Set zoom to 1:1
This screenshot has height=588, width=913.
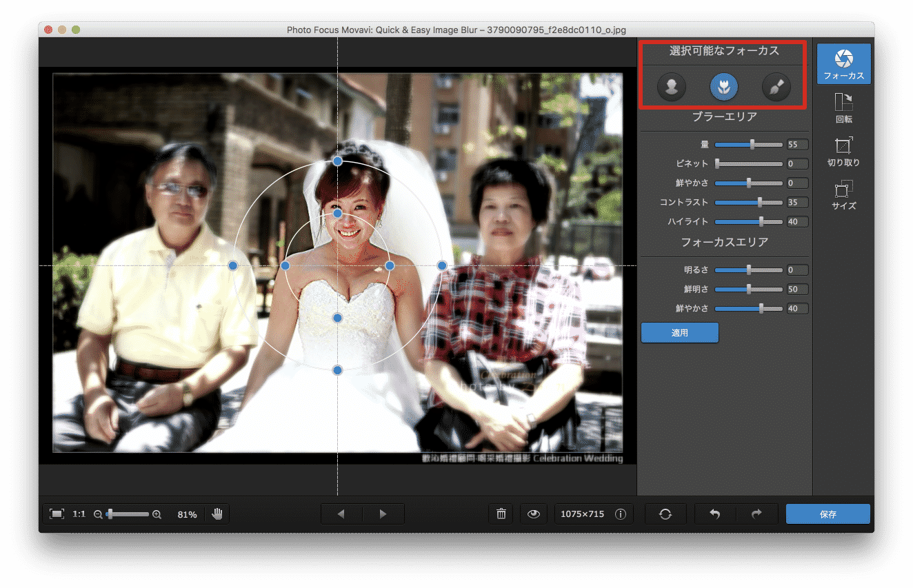(x=79, y=514)
